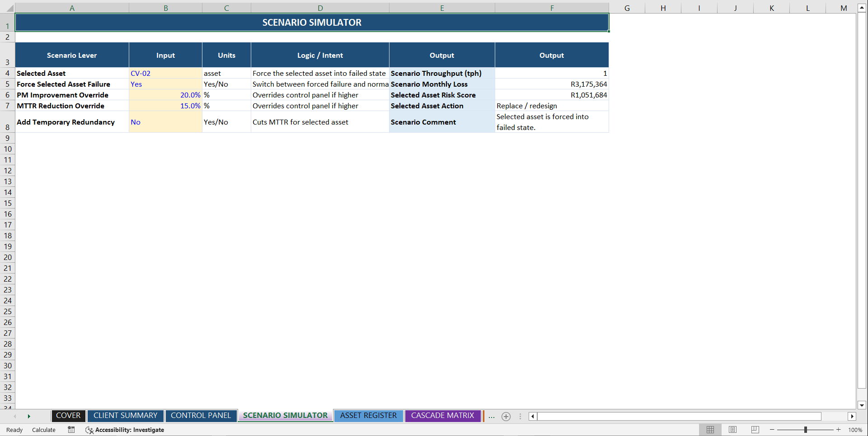Toggle Add Temporary Redundancy to Yes

pos(165,122)
